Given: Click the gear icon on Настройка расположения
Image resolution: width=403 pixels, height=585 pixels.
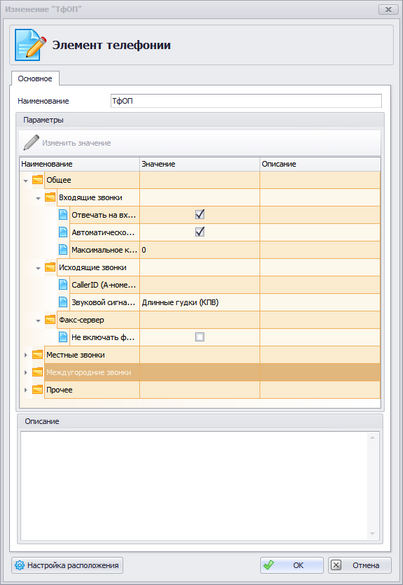Looking at the screenshot, I should pos(19,565).
